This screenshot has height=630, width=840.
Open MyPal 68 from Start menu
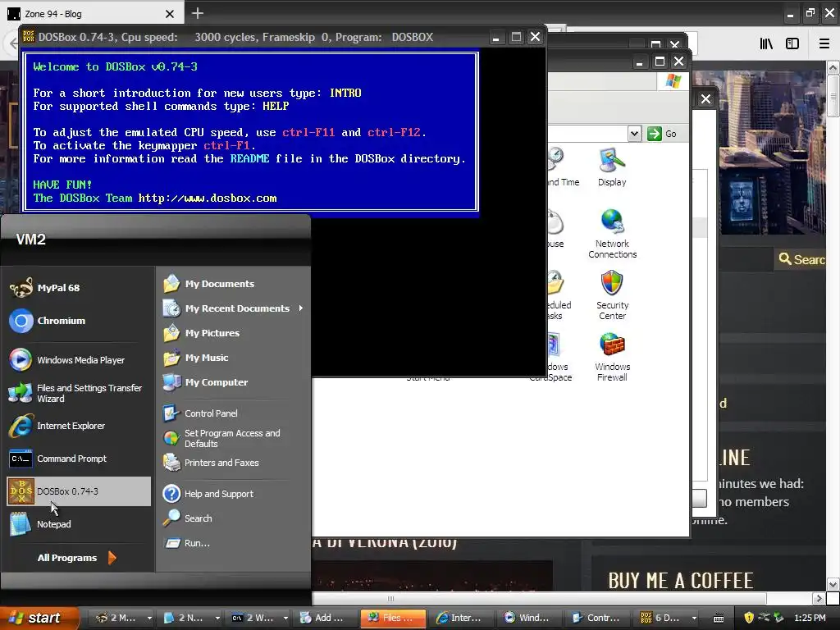78,288
